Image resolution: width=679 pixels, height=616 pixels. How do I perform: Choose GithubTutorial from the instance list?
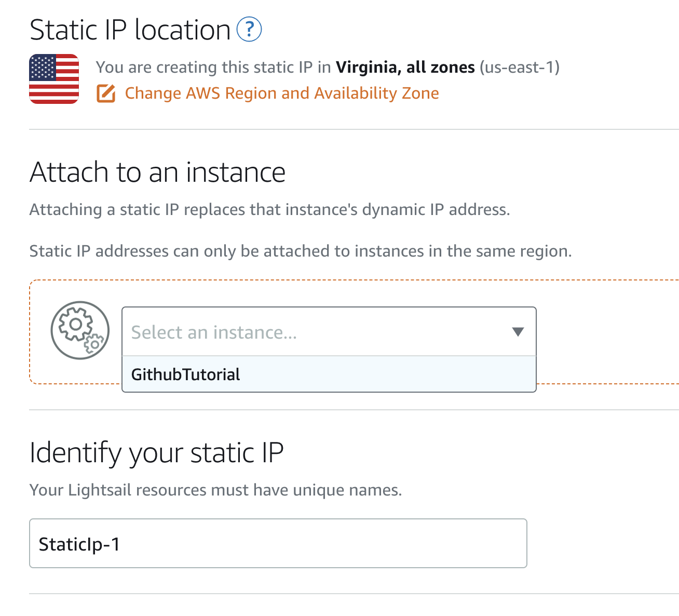pyautogui.click(x=186, y=374)
